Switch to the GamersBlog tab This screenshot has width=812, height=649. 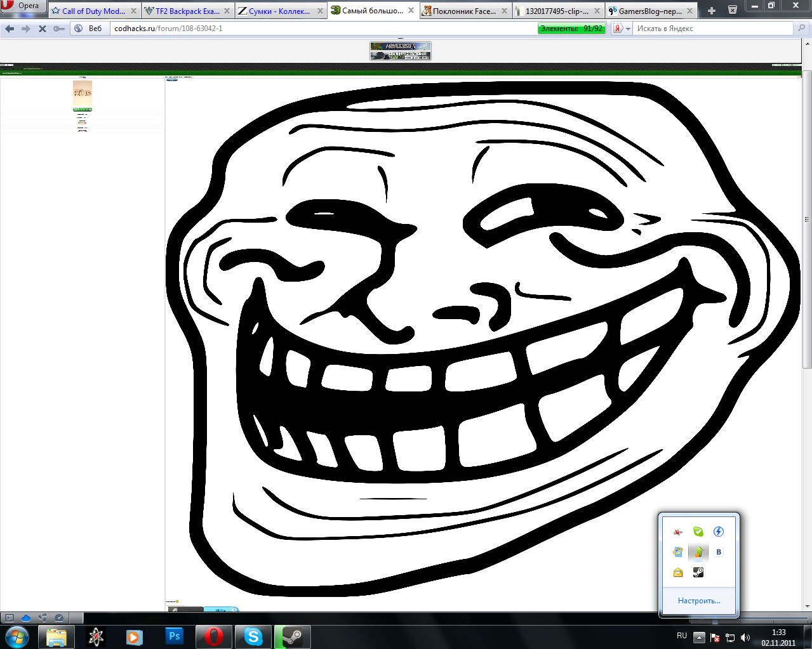coord(651,11)
